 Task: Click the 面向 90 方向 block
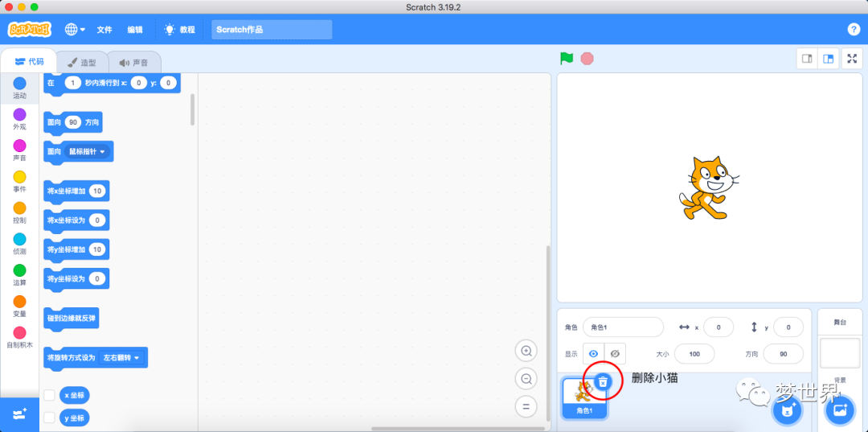click(x=72, y=121)
